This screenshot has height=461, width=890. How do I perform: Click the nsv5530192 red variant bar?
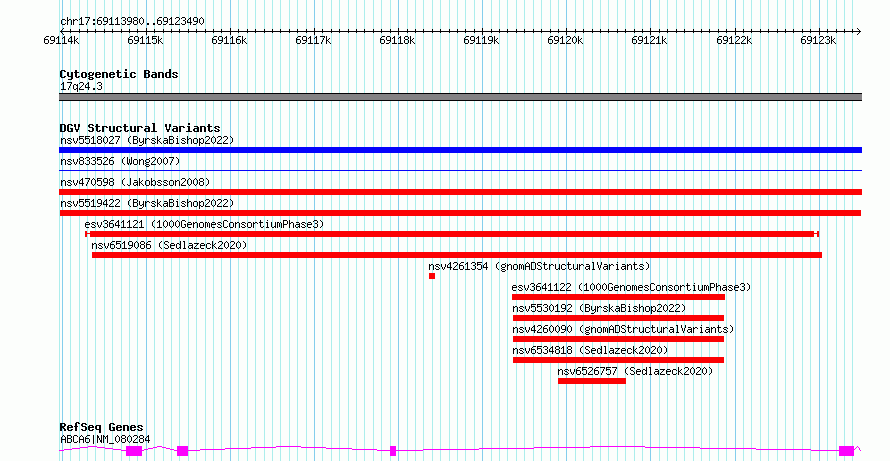(x=619, y=318)
